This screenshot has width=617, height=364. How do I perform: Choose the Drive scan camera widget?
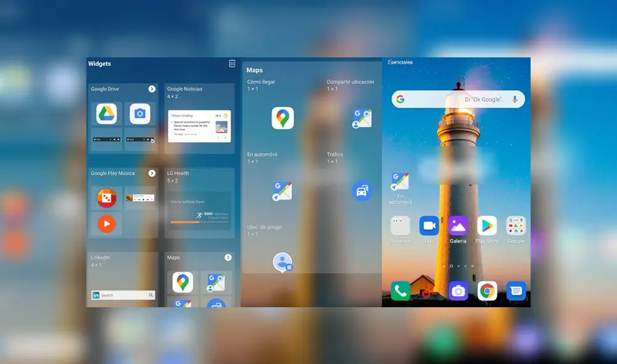tap(140, 114)
